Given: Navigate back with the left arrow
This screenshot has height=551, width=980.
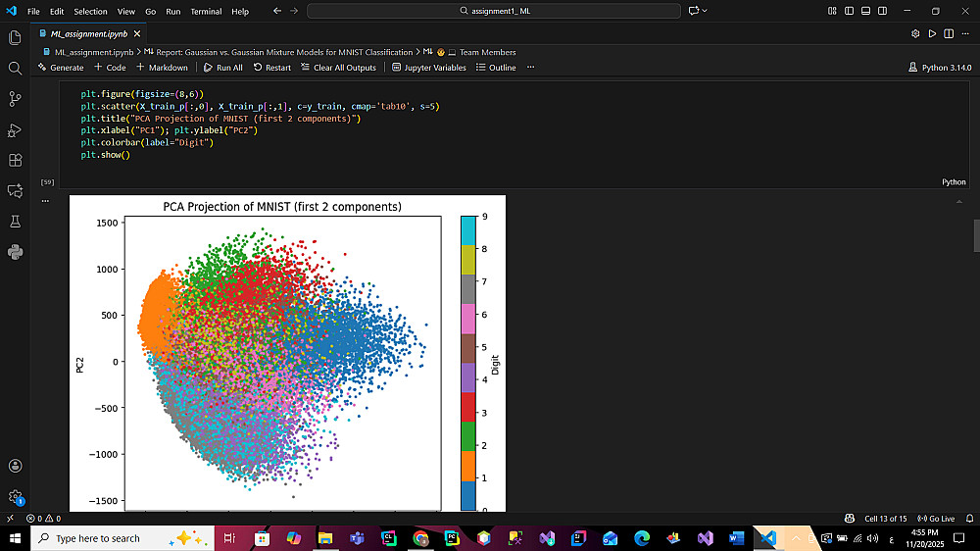Looking at the screenshot, I should pyautogui.click(x=277, y=11).
